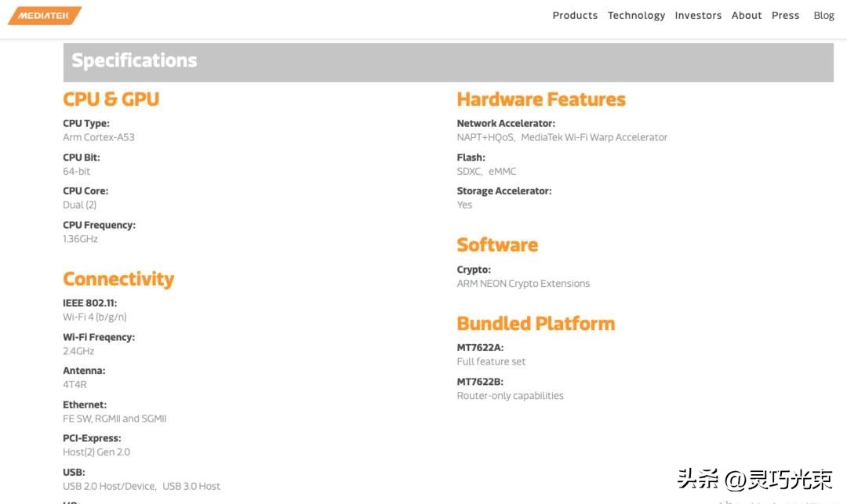Click the CPU & GPU heading

tap(111, 100)
